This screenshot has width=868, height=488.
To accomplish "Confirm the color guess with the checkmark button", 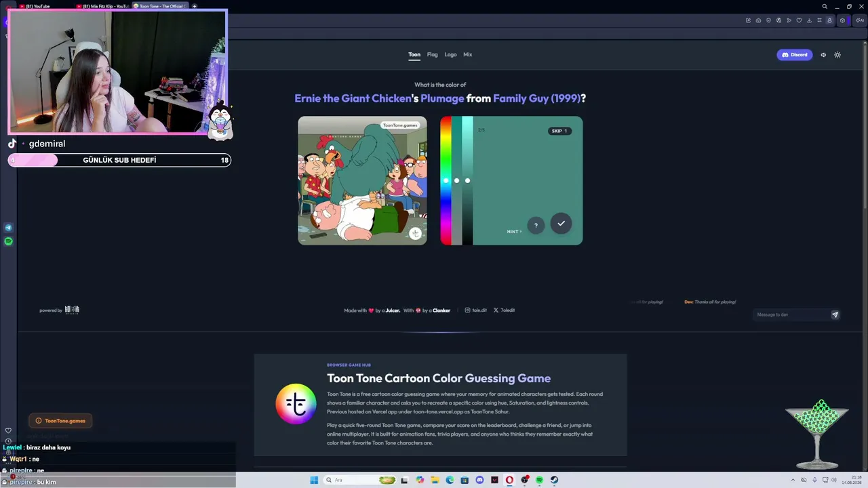I will pyautogui.click(x=561, y=224).
